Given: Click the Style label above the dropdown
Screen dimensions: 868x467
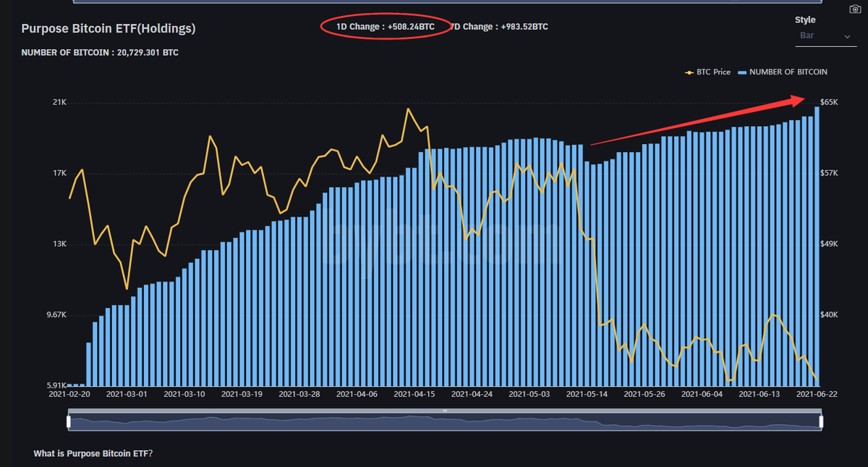Looking at the screenshot, I should (x=805, y=20).
